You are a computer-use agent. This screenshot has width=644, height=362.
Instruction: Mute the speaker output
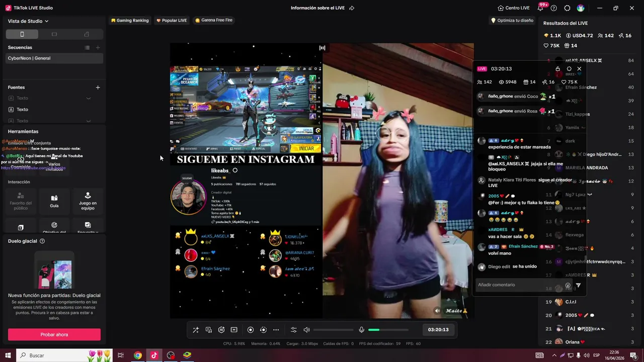tap(306, 330)
